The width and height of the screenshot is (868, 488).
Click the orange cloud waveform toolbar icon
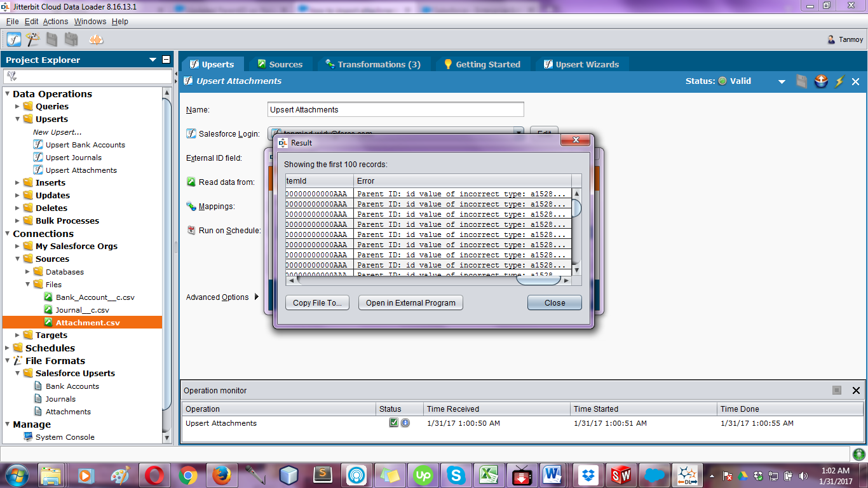[x=96, y=39]
